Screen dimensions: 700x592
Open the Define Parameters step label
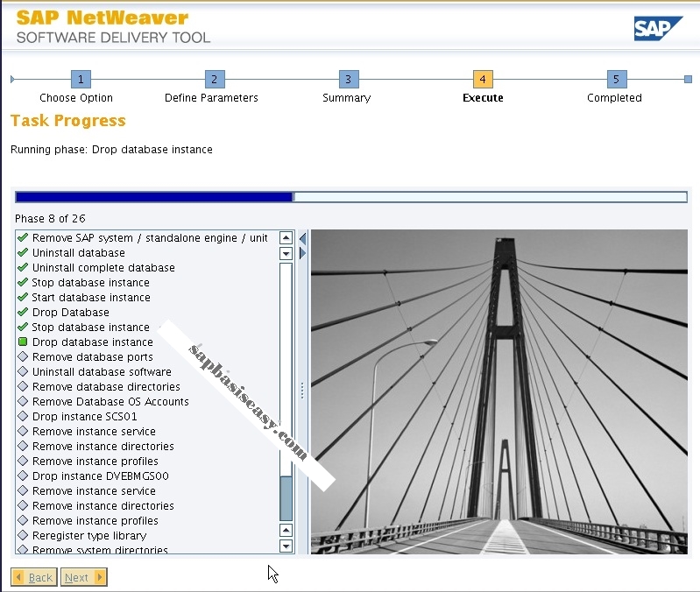tap(211, 98)
